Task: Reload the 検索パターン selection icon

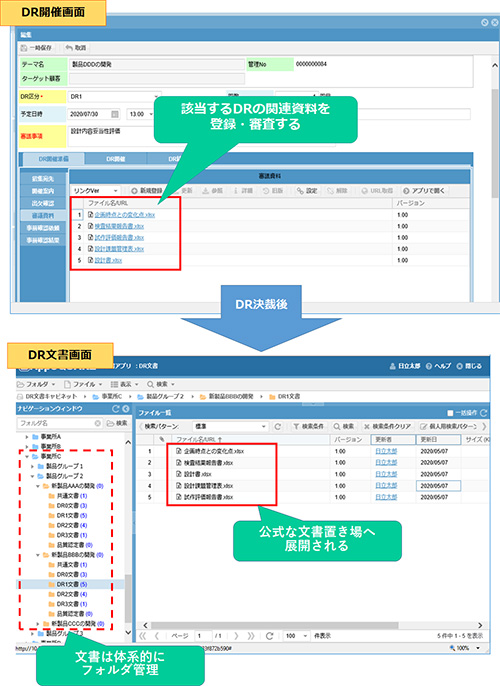Action: pyautogui.click(x=277, y=426)
